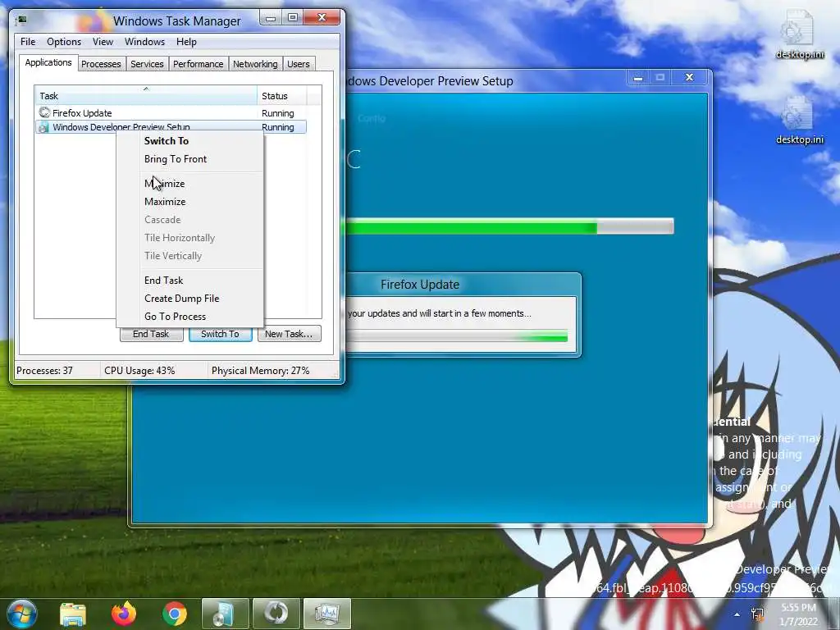The width and height of the screenshot is (840, 630).
Task: Minimize the Windows Task Manager window
Action: pyautogui.click(x=271, y=18)
